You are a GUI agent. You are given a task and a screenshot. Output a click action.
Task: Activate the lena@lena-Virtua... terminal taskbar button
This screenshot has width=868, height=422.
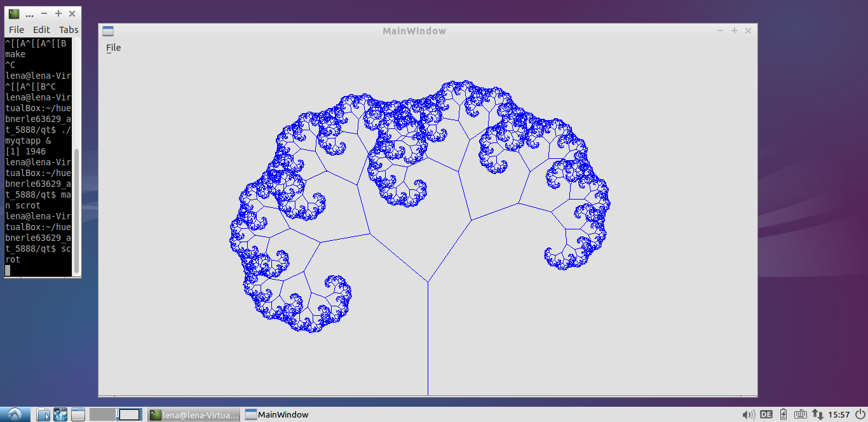point(194,415)
